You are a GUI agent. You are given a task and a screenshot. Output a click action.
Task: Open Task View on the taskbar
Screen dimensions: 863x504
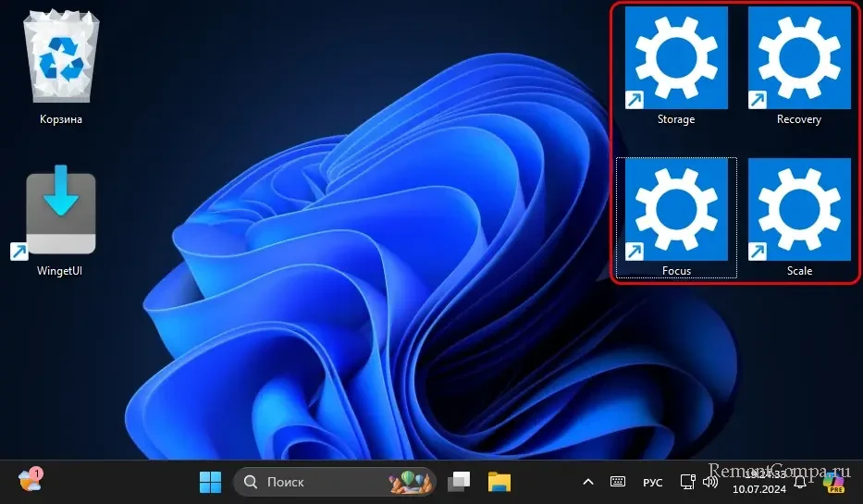pyautogui.click(x=459, y=482)
